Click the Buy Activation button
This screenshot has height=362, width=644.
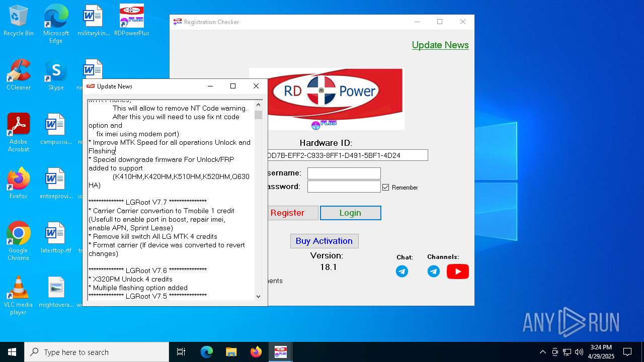[x=324, y=241]
